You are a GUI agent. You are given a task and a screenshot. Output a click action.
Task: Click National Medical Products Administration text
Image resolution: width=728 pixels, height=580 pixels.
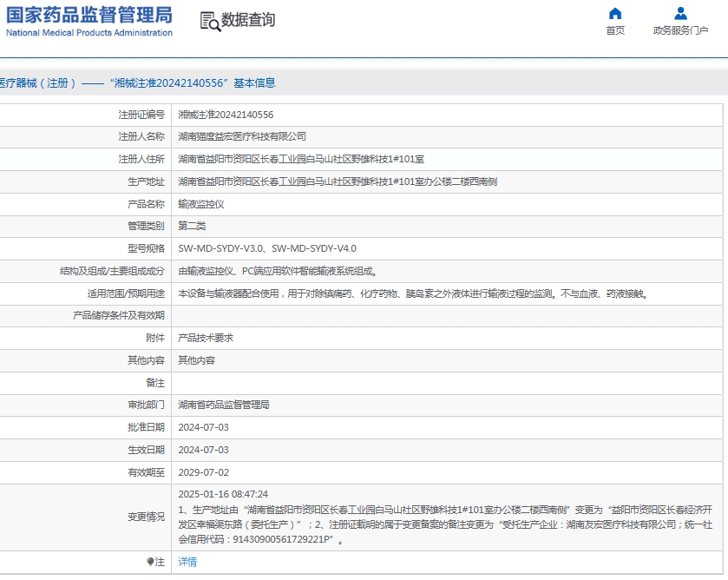[89, 33]
